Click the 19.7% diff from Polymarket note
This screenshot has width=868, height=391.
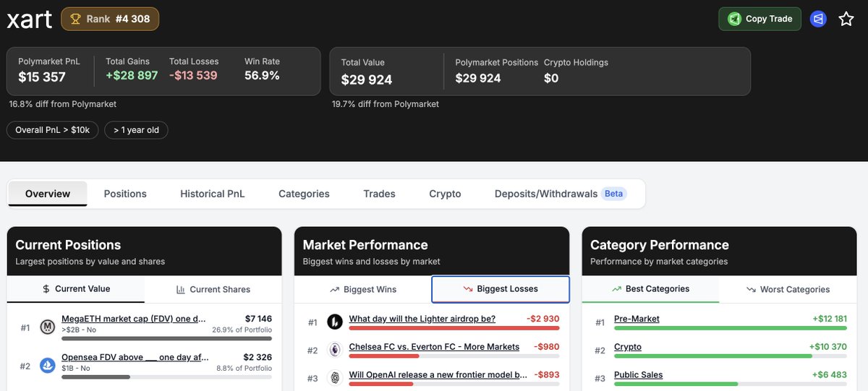coord(386,104)
